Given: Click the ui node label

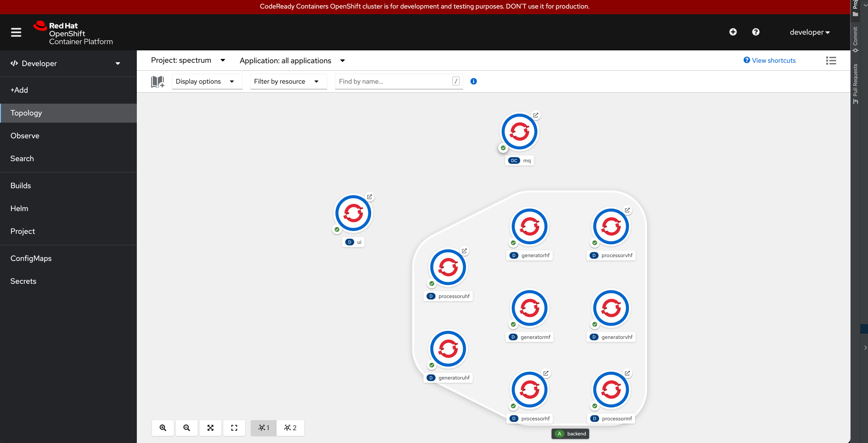Looking at the screenshot, I should tap(353, 242).
